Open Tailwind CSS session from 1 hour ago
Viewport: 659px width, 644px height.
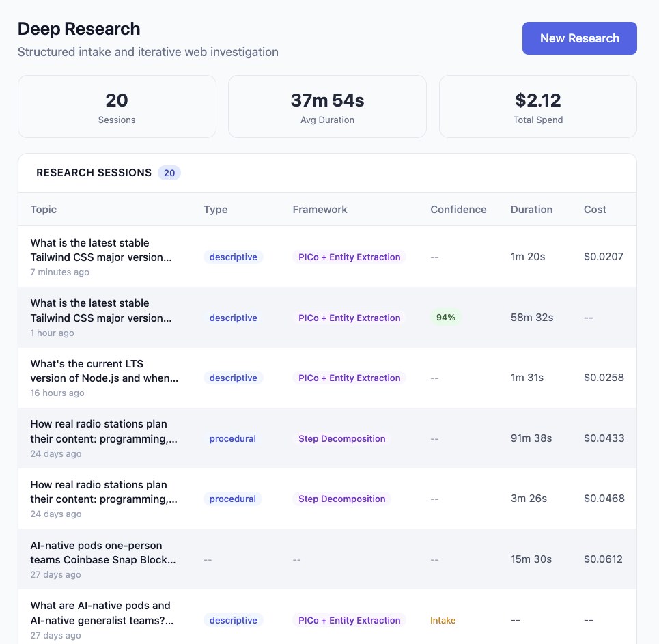pyautogui.click(x=327, y=318)
